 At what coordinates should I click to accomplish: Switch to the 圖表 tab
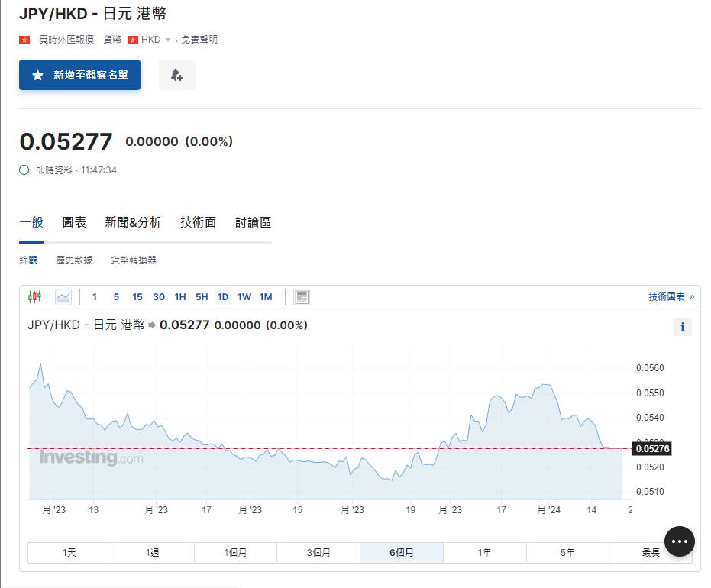point(74,222)
